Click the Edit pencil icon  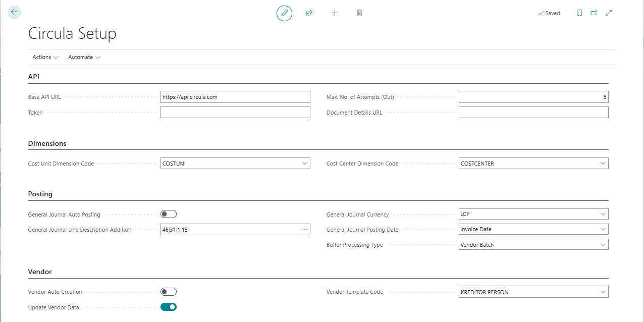[x=284, y=13]
